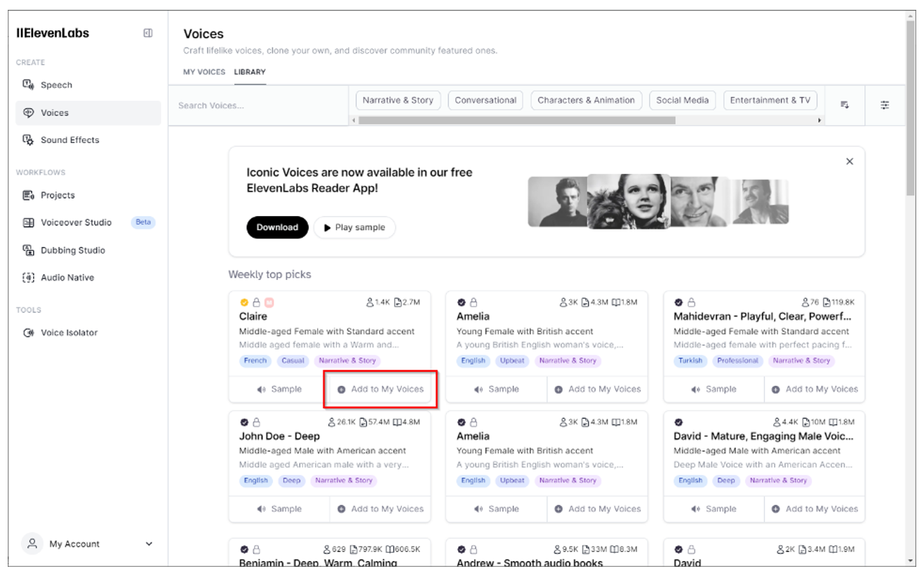Open the Claire voice title
Image resolution: width=924 pixels, height=576 pixels.
tap(253, 316)
